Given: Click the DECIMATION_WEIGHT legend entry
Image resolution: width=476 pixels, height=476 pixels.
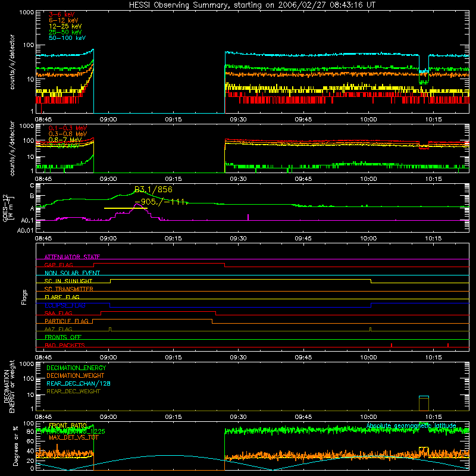Looking at the screenshot, I should 76,376.
